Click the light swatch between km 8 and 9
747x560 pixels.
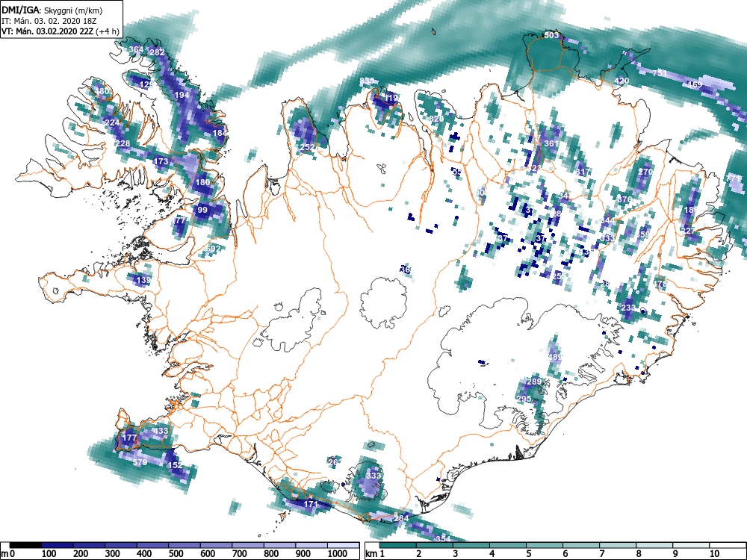click(x=654, y=545)
